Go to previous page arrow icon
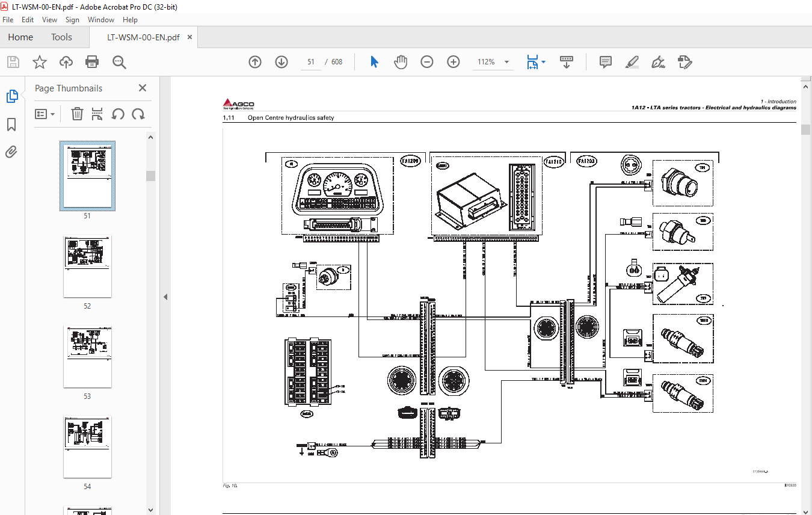 [x=255, y=62]
